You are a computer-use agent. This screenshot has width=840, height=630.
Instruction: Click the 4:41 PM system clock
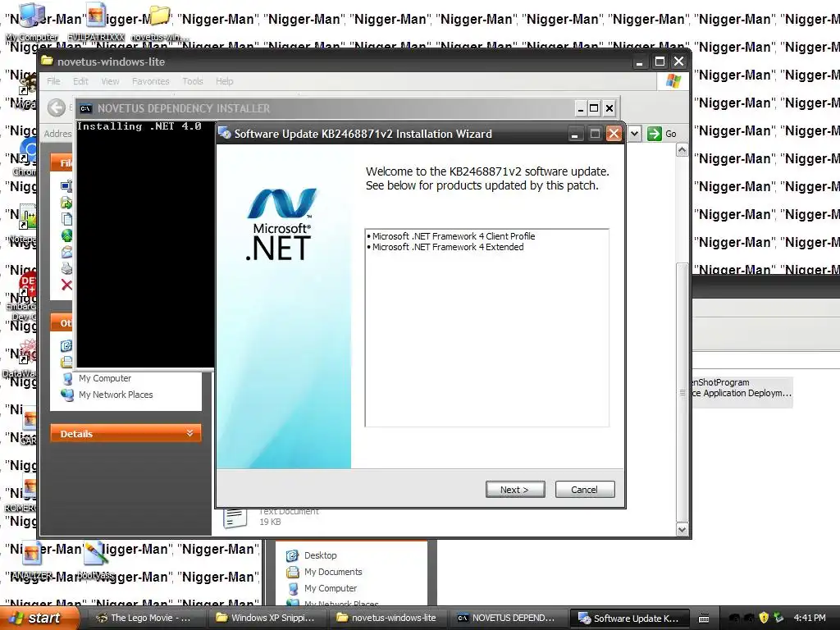click(x=810, y=618)
